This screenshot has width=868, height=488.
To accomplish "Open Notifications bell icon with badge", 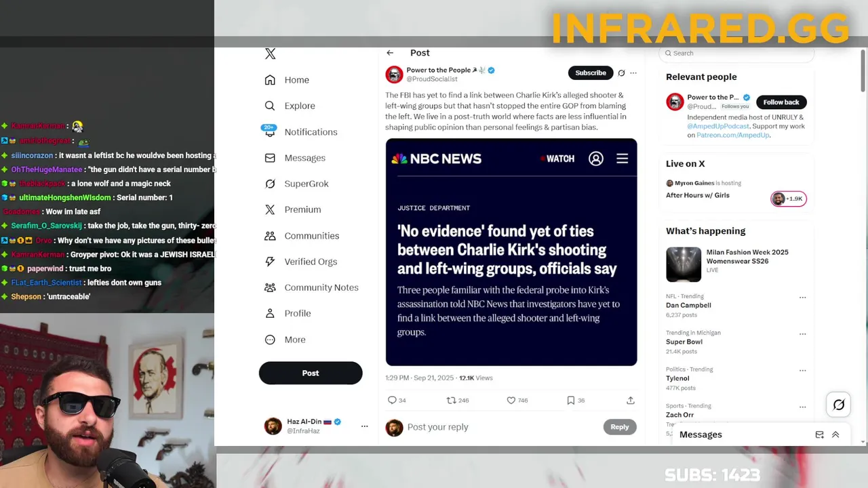I will coord(270,131).
